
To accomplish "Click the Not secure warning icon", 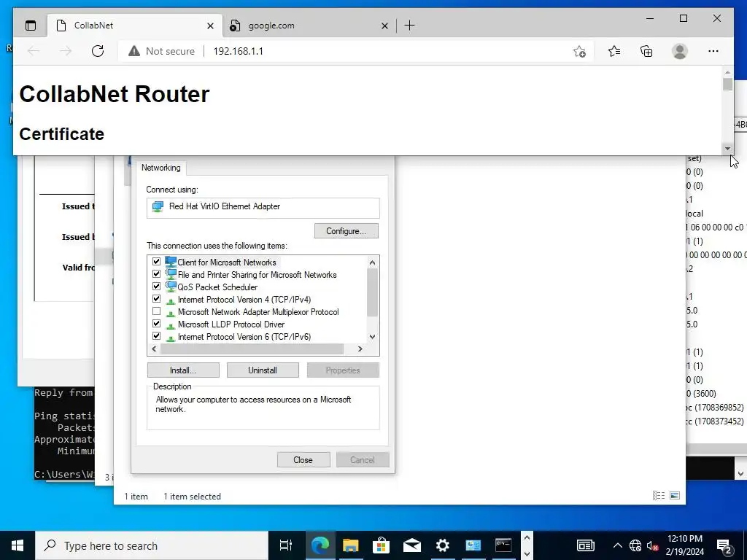I will coord(134,51).
